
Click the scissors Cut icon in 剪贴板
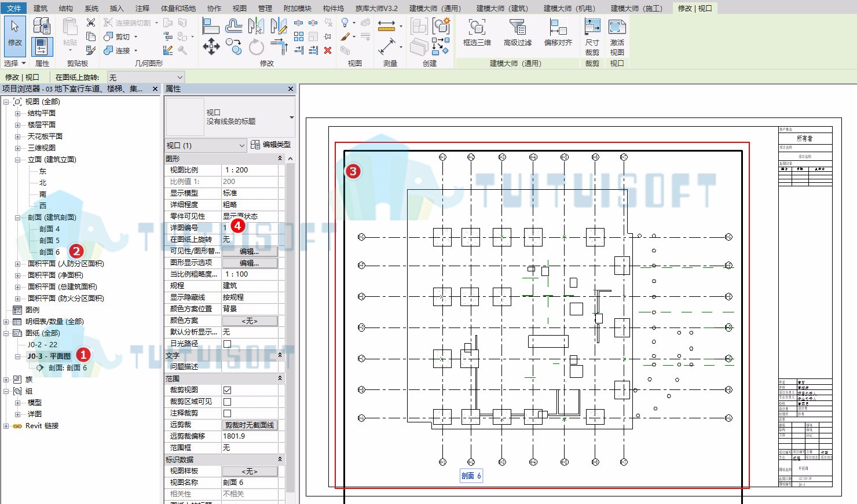[91, 23]
